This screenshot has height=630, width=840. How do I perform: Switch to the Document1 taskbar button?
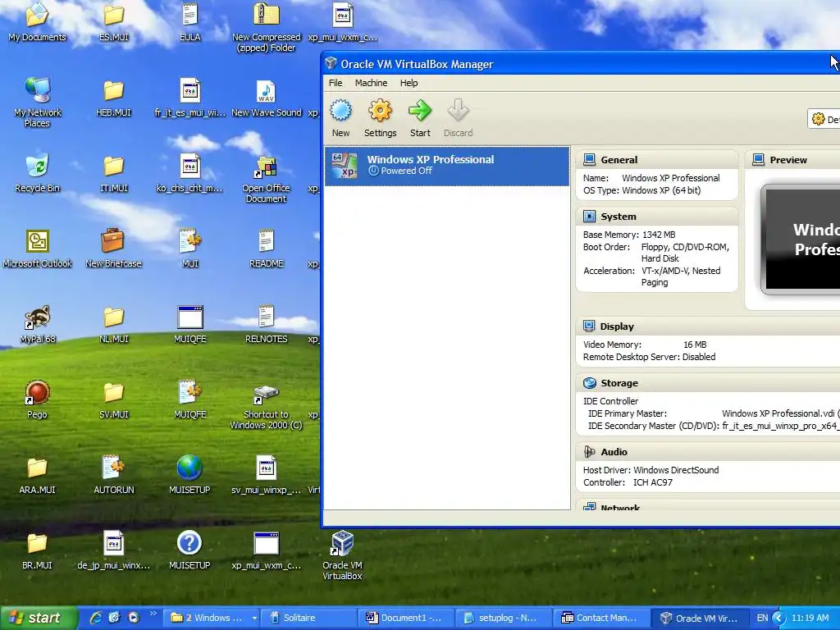tap(405, 618)
